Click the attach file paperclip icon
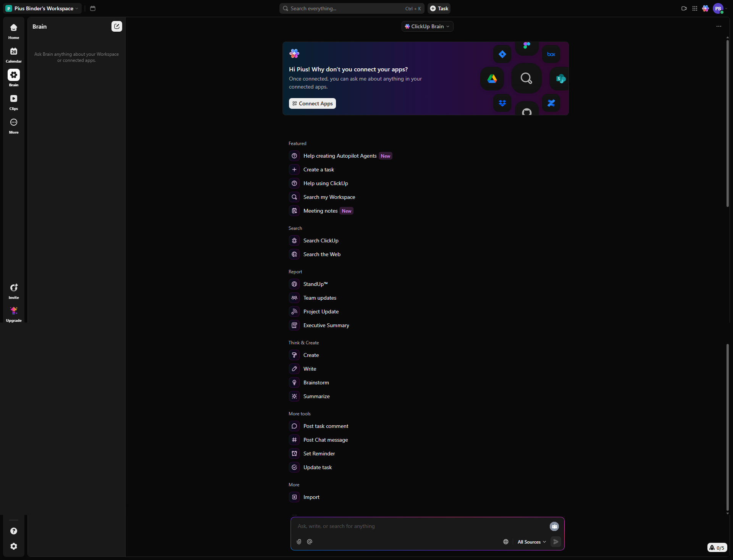 pos(299,542)
